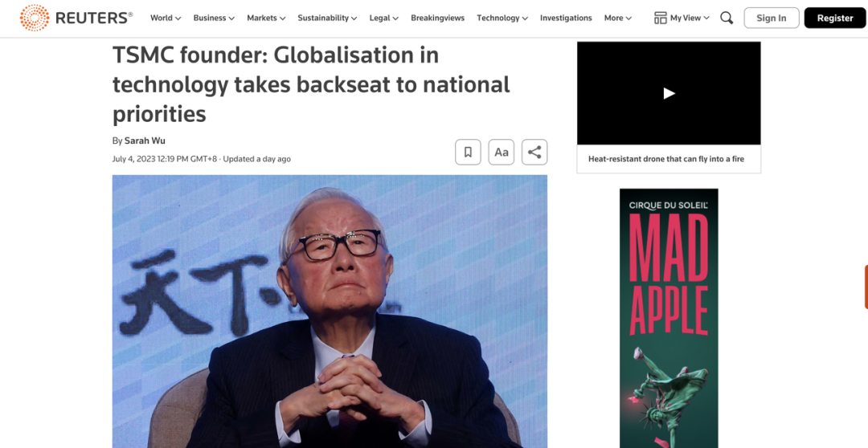The height and width of the screenshot is (448, 868).
Task: Expand the Technology menu
Action: 502,18
